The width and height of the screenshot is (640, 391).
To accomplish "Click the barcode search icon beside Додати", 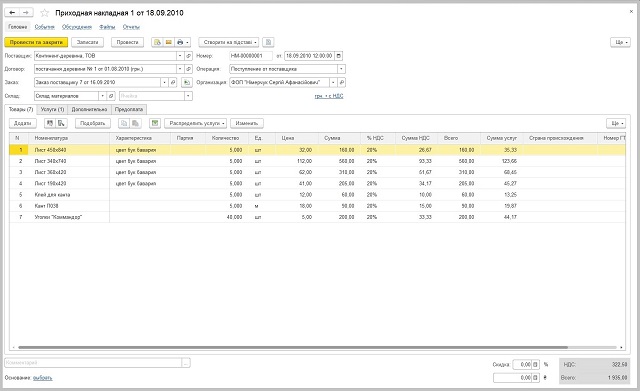I will 50,123.
